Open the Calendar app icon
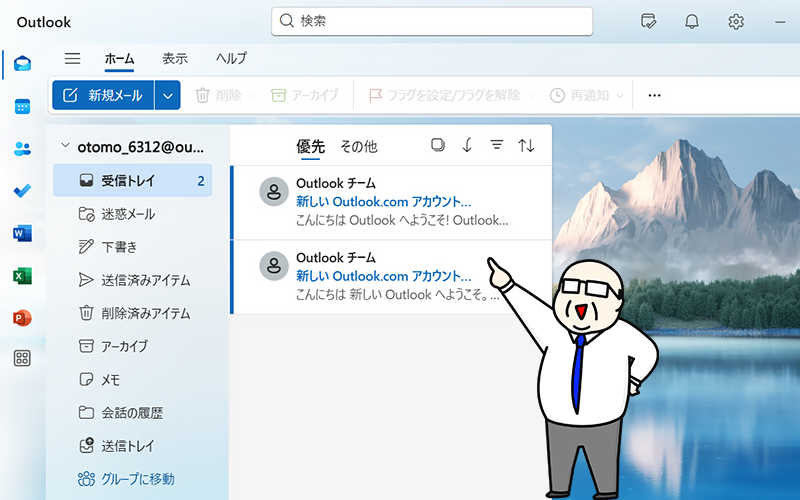This screenshot has width=800, height=500. pyautogui.click(x=22, y=107)
